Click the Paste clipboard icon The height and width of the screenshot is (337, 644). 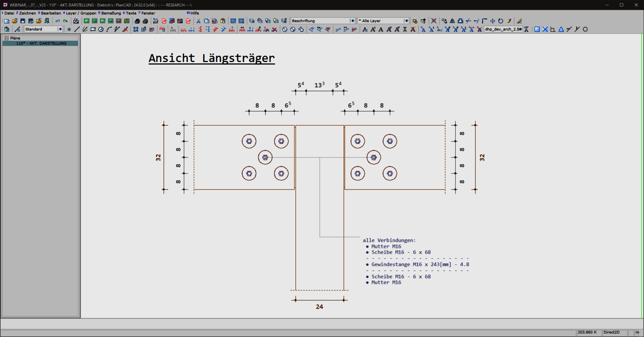[x=222, y=21]
